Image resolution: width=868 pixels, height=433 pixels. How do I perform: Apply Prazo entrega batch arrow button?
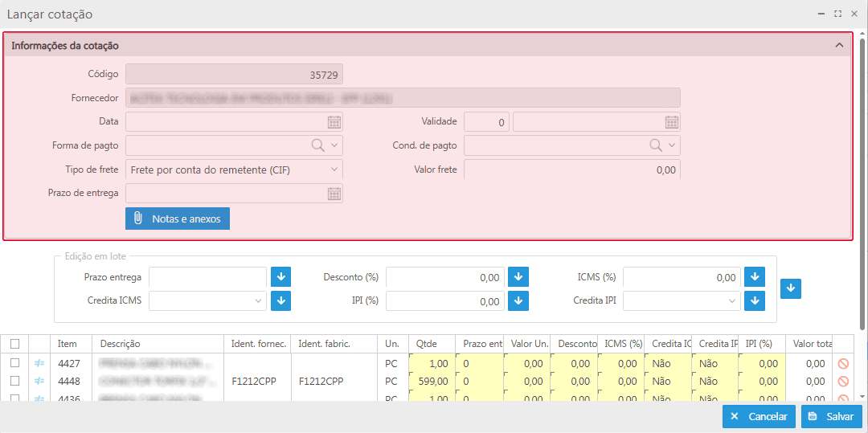280,277
